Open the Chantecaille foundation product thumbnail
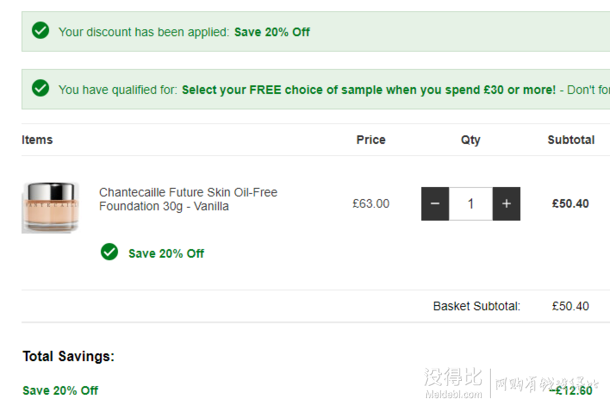This screenshot has width=610, height=418. tap(51, 207)
